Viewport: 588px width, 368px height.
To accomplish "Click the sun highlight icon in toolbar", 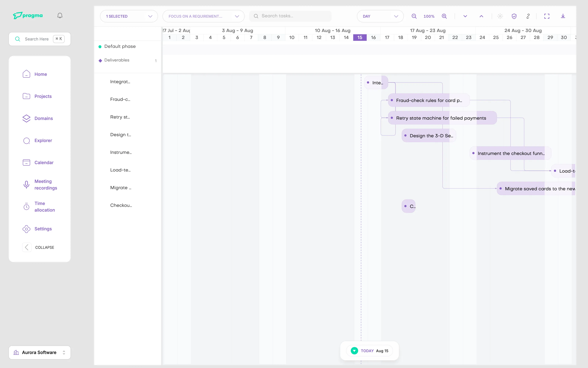I will 500,16.
